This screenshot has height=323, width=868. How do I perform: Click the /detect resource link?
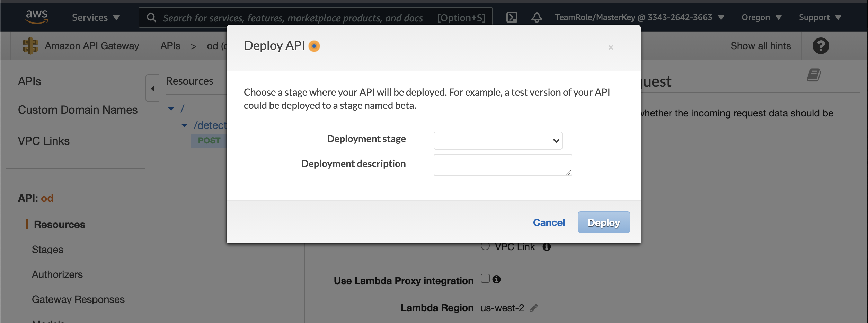tap(210, 125)
